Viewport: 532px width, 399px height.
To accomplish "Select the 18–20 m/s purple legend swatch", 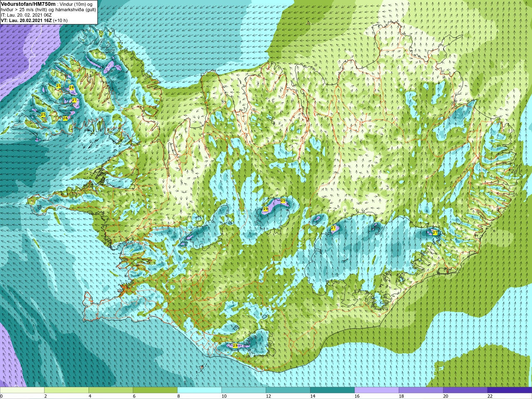I will tap(421, 390).
